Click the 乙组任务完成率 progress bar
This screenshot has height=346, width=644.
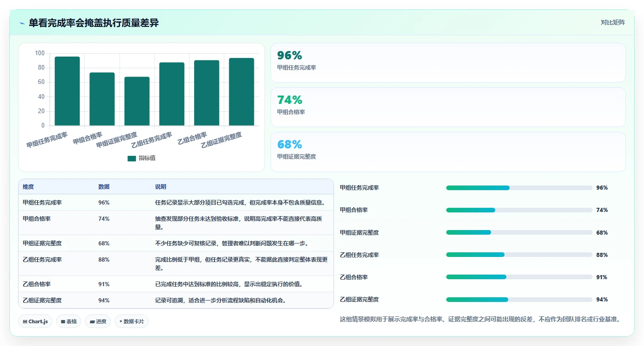click(x=519, y=255)
